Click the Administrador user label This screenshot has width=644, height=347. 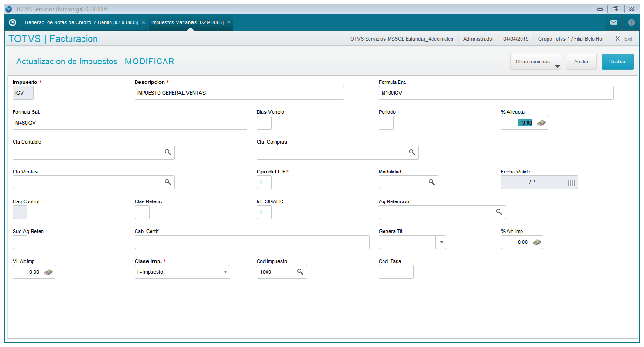479,39
